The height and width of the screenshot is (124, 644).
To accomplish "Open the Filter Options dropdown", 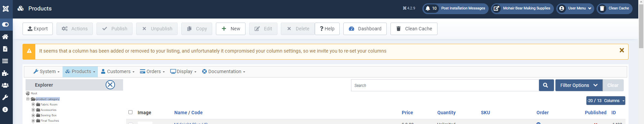I will (579, 85).
